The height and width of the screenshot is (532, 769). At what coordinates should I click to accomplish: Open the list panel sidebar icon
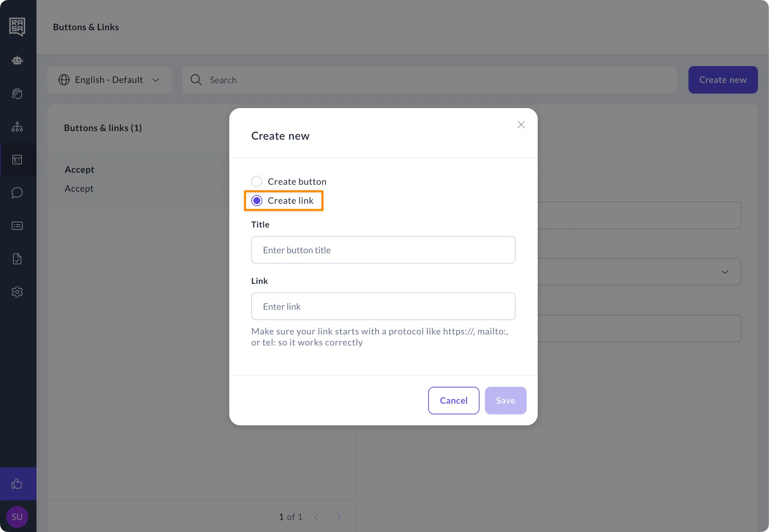[17, 226]
